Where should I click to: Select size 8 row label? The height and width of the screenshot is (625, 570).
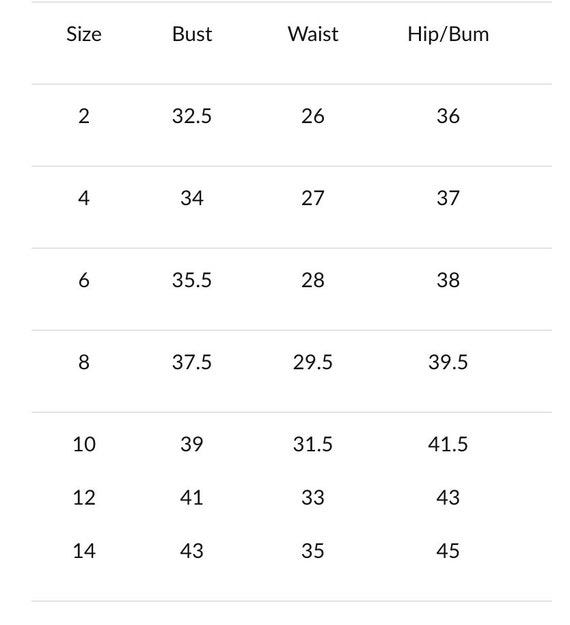84,362
